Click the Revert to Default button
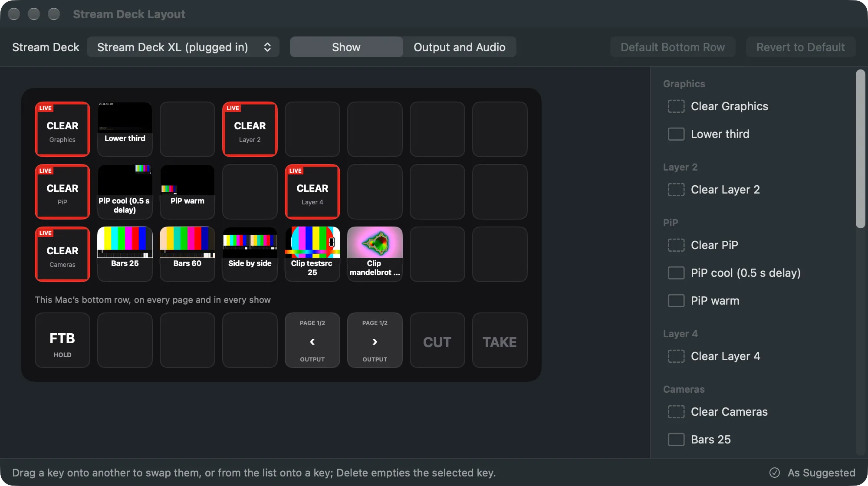 pyautogui.click(x=801, y=47)
